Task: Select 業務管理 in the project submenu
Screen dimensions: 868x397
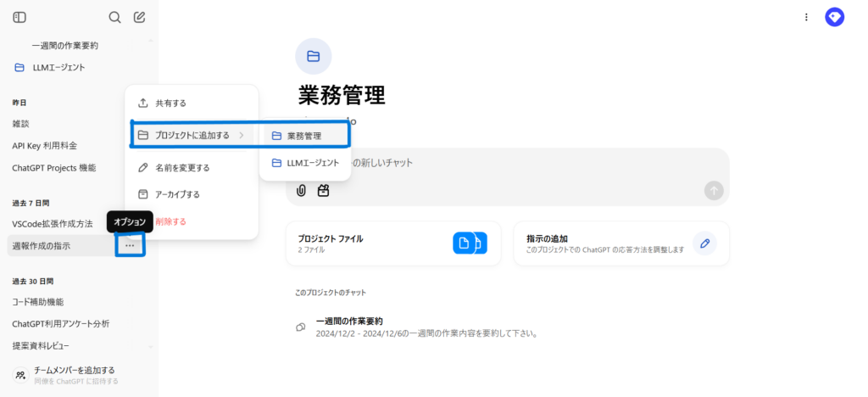Action: [304, 135]
